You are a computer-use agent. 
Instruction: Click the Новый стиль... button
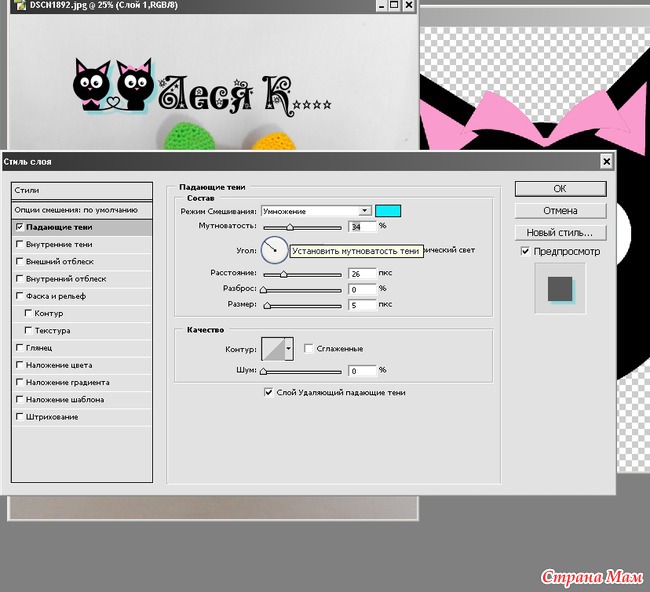(x=559, y=233)
